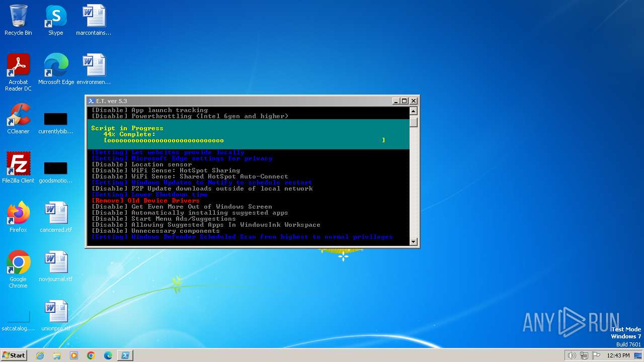The height and width of the screenshot is (362, 644).
Task: Open the Start menu
Action: [14, 355]
